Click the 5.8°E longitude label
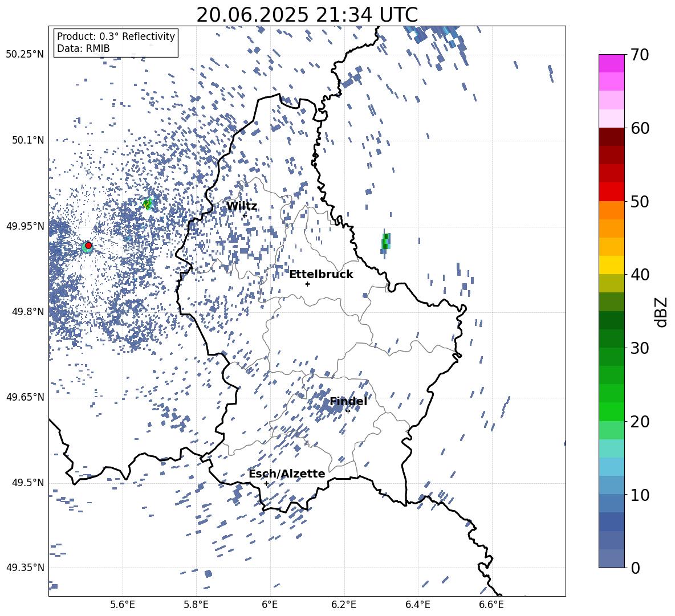675x616 pixels. click(196, 605)
